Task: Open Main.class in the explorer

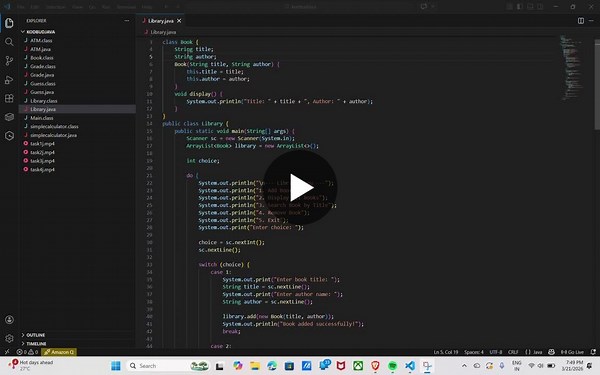Action: (x=42, y=118)
